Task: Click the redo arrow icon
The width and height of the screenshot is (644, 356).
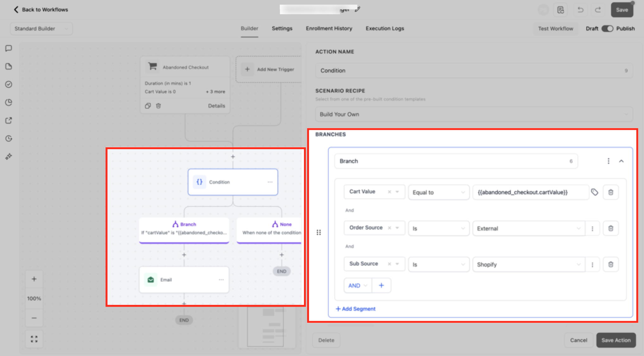Action: click(598, 10)
